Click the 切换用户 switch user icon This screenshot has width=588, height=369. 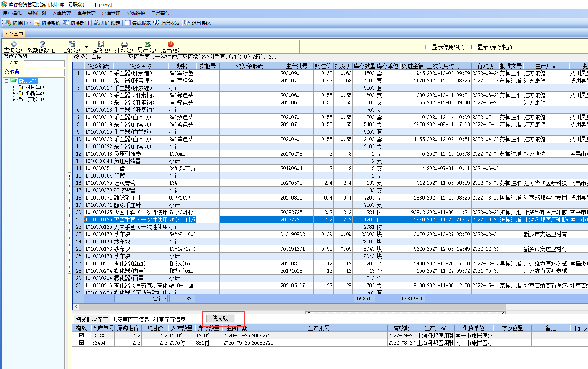pyautogui.click(x=8, y=23)
